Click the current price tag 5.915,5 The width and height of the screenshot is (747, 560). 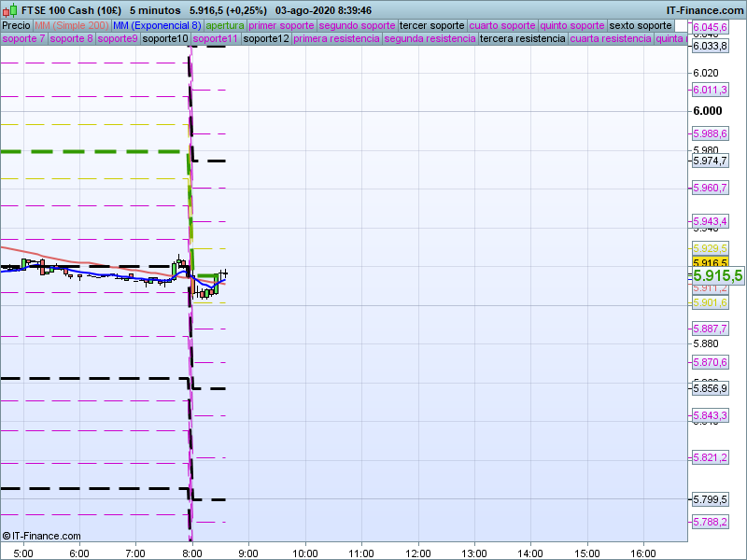pyautogui.click(x=718, y=276)
